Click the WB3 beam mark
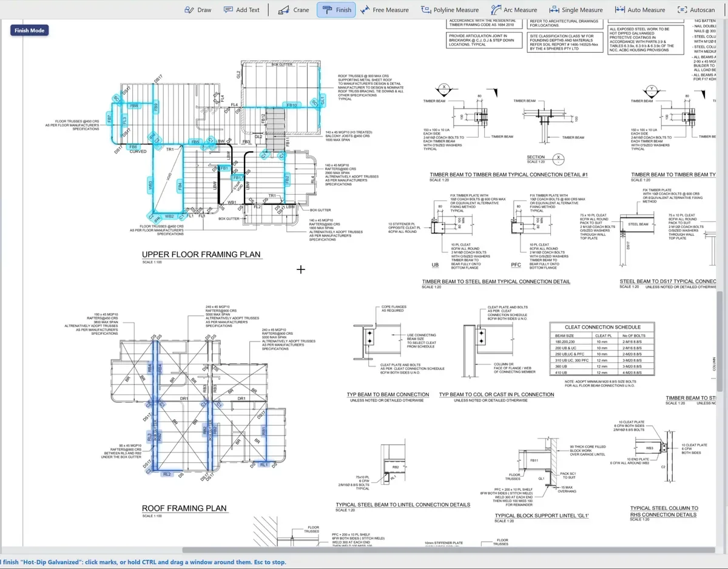The width and height of the screenshot is (728, 569). pos(150,186)
